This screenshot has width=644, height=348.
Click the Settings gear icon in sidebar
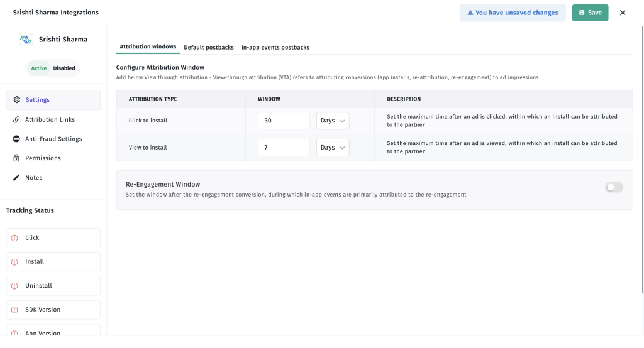16,100
